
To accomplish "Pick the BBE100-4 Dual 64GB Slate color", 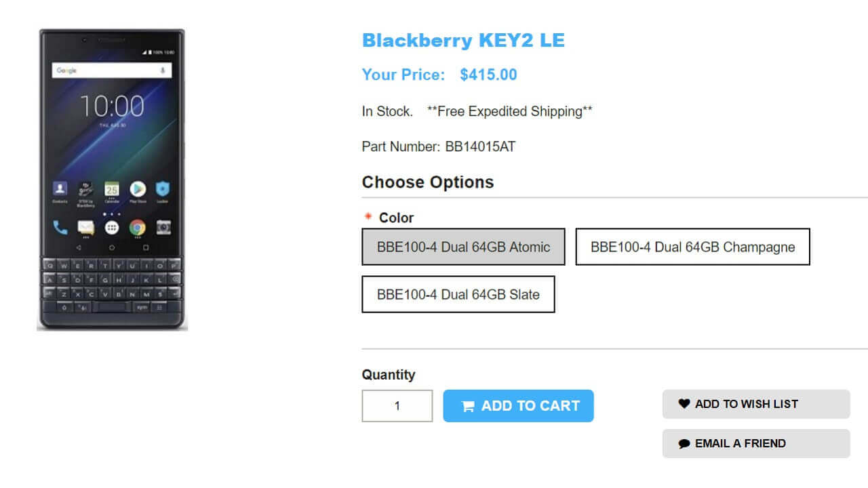I will 458,294.
